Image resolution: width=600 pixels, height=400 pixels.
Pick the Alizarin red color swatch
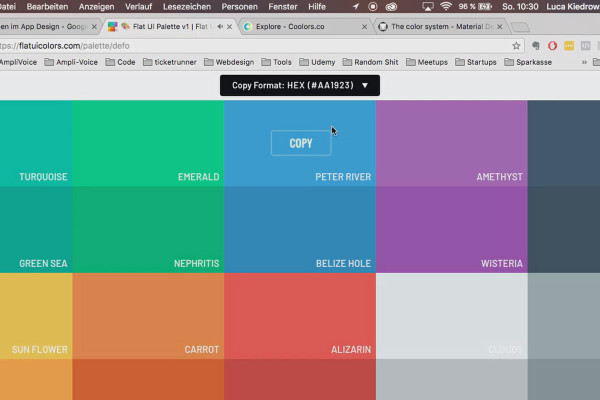pyautogui.click(x=300, y=316)
